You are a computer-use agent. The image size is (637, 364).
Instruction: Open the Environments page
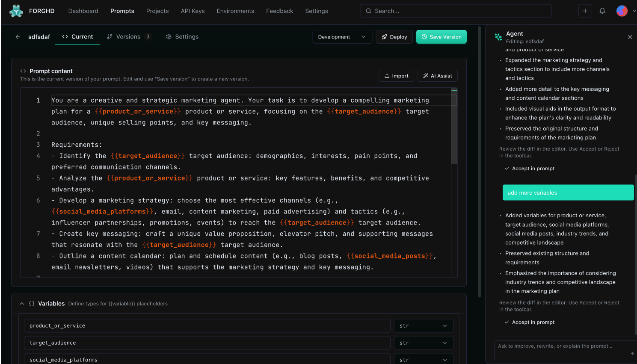point(235,11)
